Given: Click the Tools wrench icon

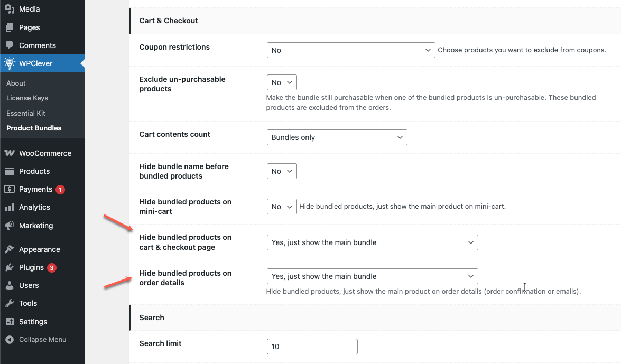Looking at the screenshot, I should tap(10, 303).
